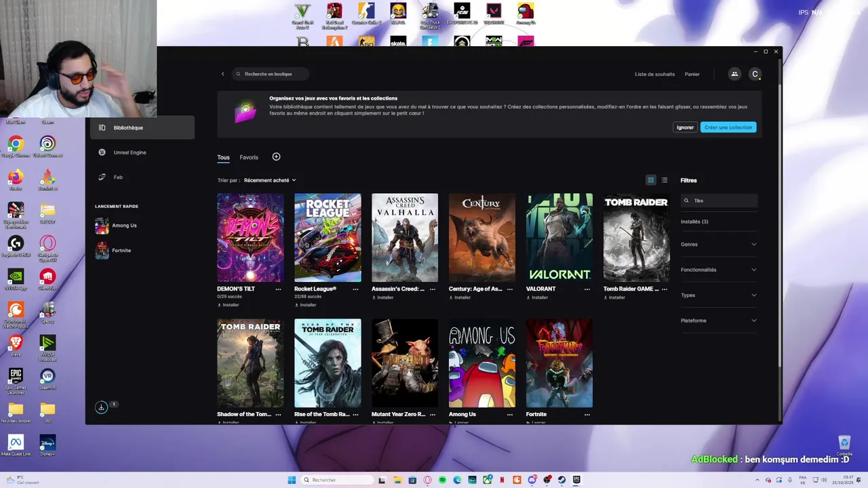Open more options for Fortnite
868x488 pixels.
tap(587, 414)
